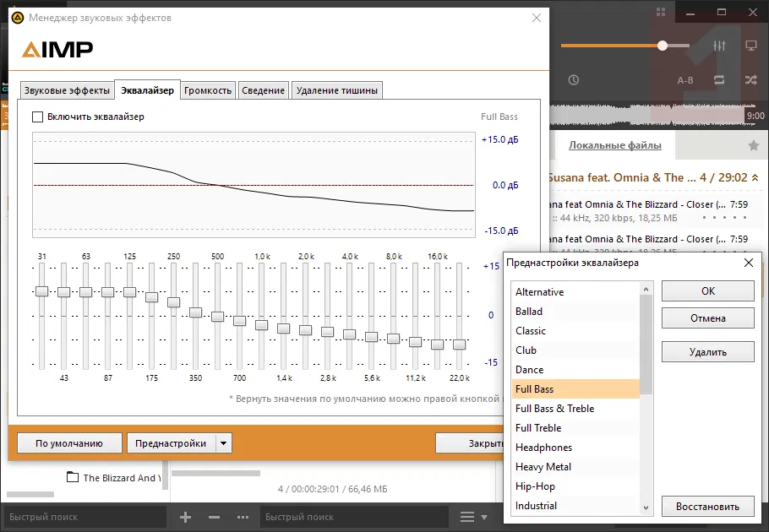Viewport: 769px width, 532px height.
Task: Select the Ballad preset
Action: (x=575, y=311)
